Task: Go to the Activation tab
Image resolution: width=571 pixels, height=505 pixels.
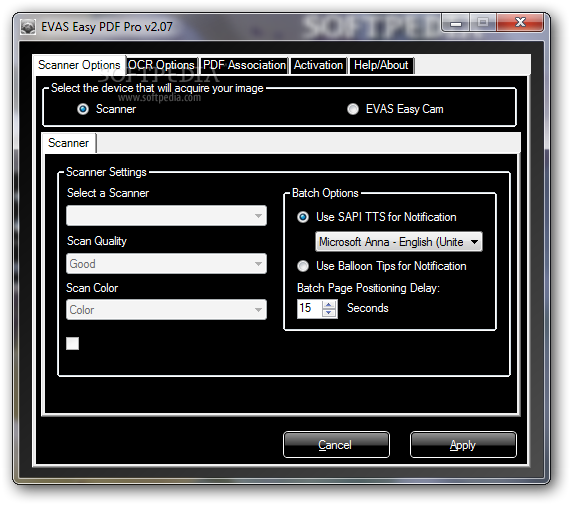Action: [318, 66]
